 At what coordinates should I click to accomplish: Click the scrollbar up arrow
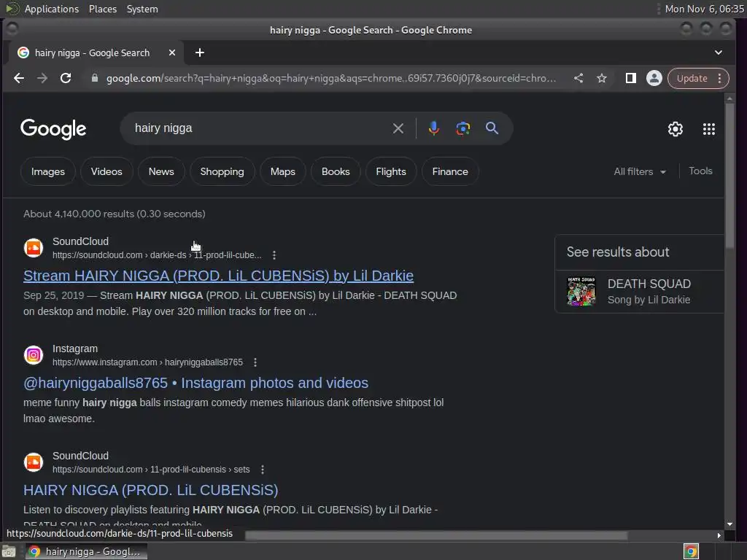729,98
